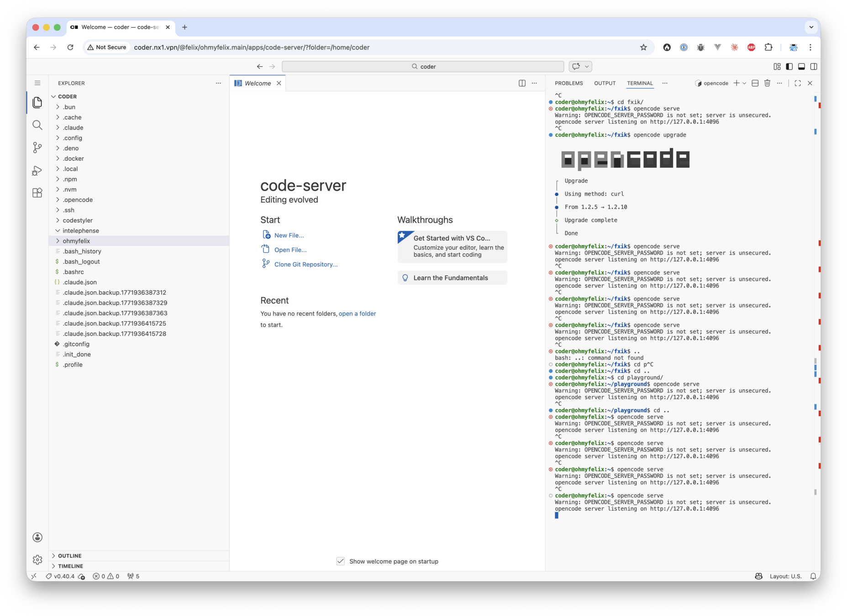The width and height of the screenshot is (847, 616).
Task: Click the open a folder link
Action: coord(357,314)
